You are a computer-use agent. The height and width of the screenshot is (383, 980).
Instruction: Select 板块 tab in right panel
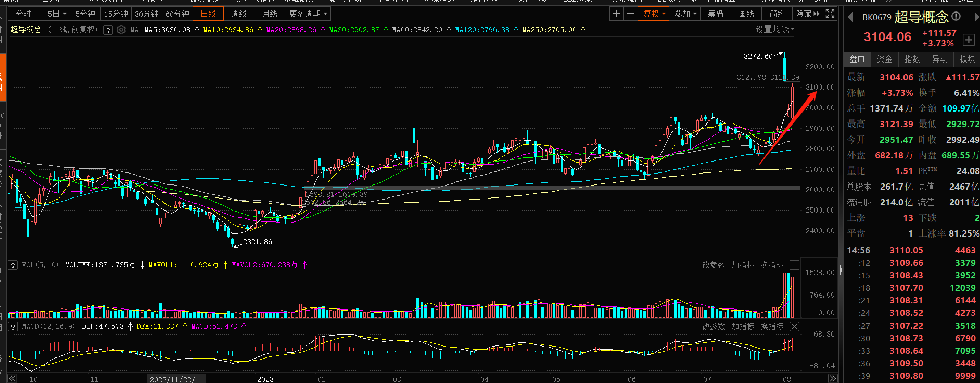[967, 59]
